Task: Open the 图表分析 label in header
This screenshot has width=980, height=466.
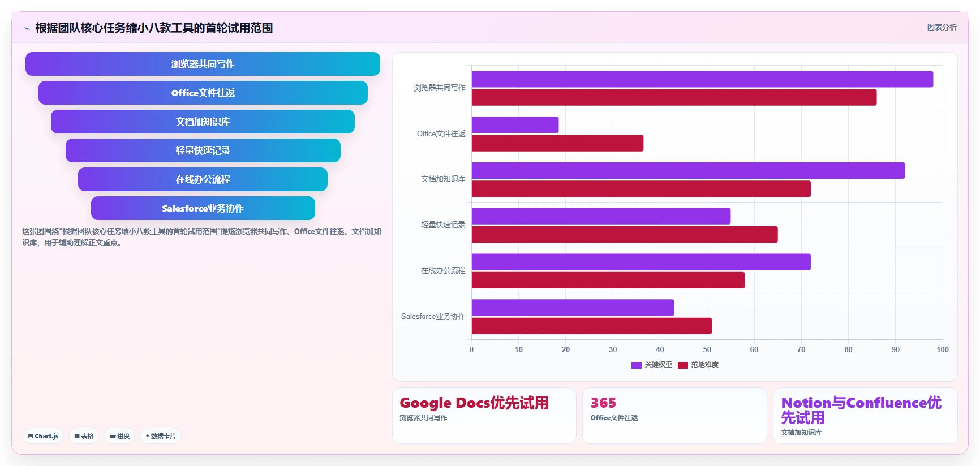Action: 942,27
